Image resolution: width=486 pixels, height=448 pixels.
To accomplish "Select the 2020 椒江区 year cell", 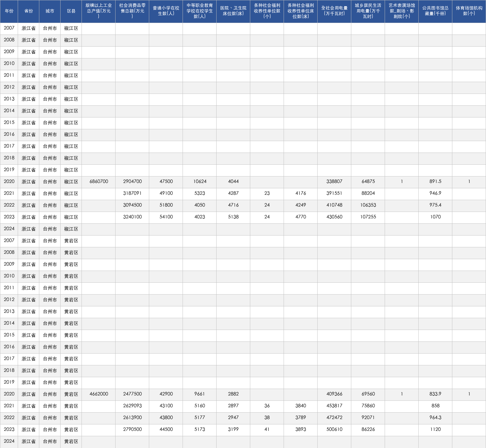I will (x=9, y=182).
